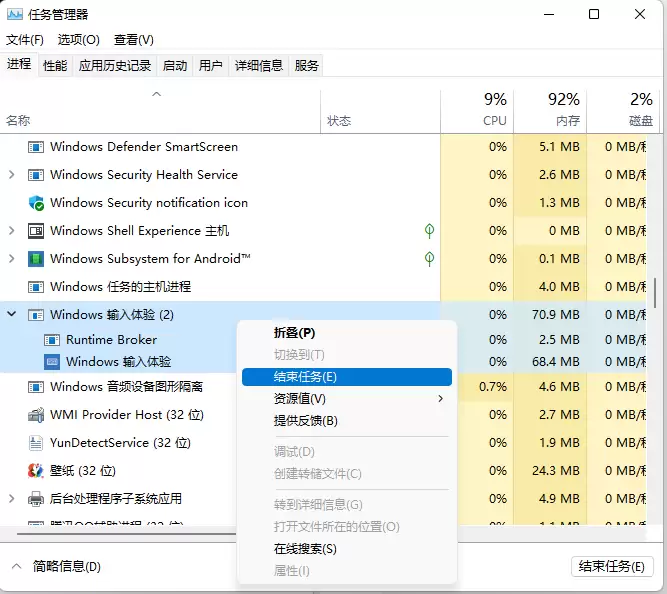
Task: Click the Windows Defender SmartScreen process icon
Action: point(36,147)
